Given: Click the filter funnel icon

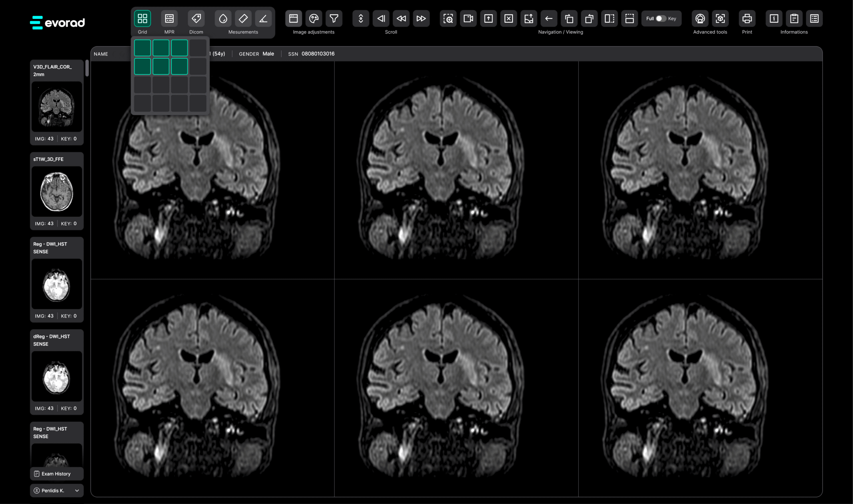Looking at the screenshot, I should 334,18.
